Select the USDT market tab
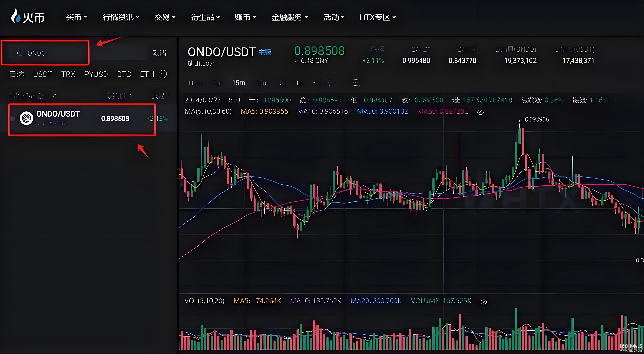The width and height of the screenshot is (644, 354). pyautogui.click(x=43, y=74)
